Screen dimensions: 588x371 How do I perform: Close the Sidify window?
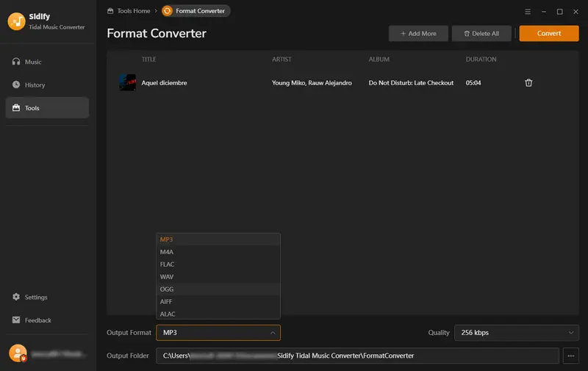(x=576, y=12)
